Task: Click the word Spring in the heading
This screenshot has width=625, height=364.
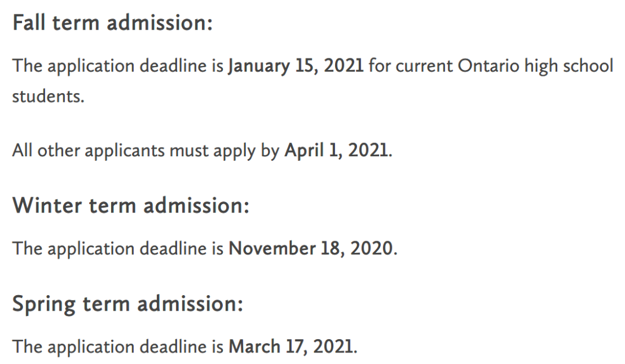Action: coord(44,305)
